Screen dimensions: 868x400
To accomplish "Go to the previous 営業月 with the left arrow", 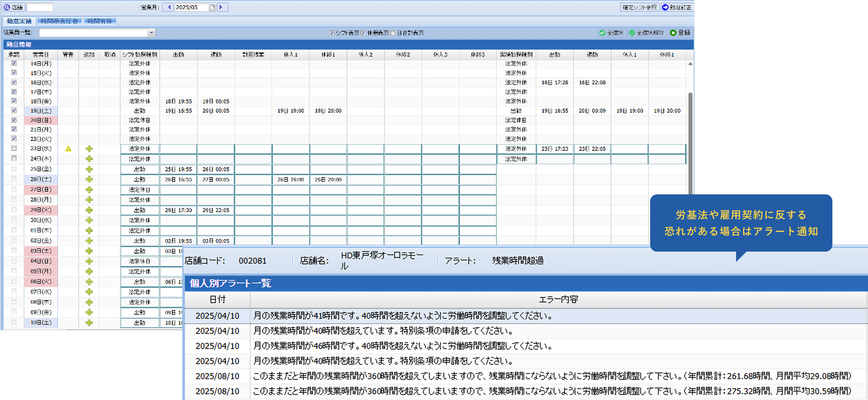I will point(168,7).
